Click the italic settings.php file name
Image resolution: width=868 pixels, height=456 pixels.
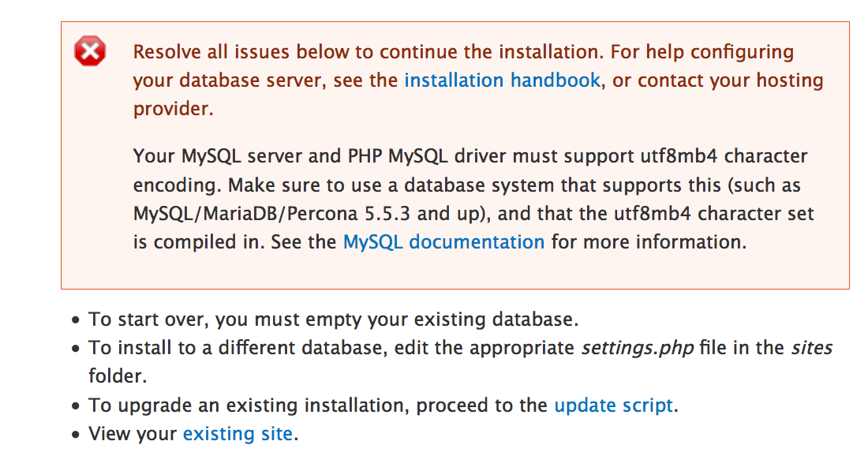[x=637, y=348]
